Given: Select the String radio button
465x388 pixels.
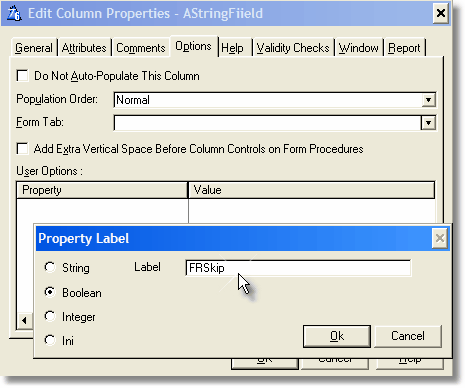Looking at the screenshot, I should click(50, 267).
